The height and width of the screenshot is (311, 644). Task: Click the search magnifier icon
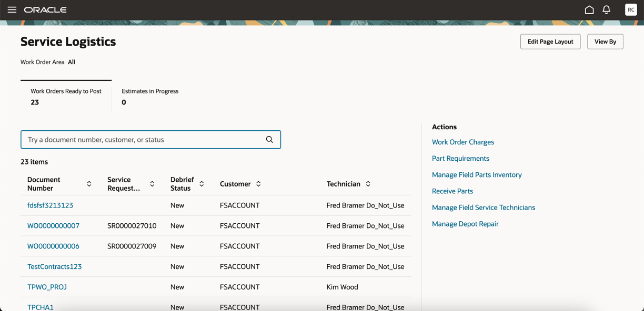(x=269, y=140)
